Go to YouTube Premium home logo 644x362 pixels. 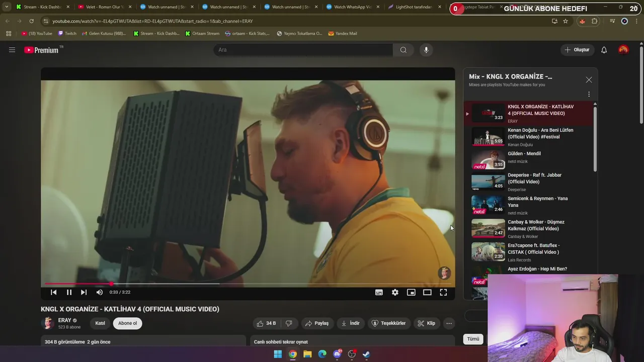pos(41,50)
